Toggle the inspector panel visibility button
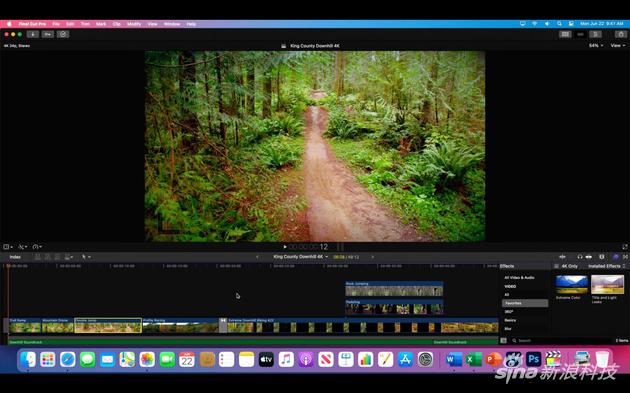Viewport: 630px width, 393px height. click(595, 34)
